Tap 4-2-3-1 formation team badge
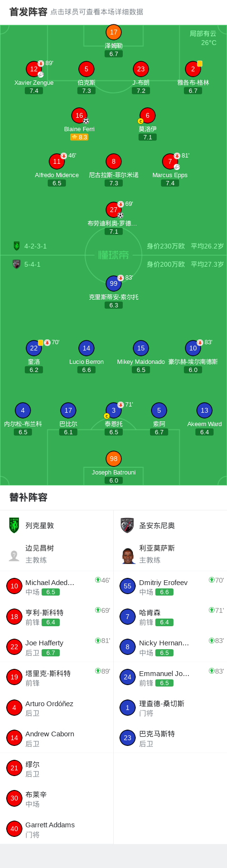The width and height of the screenshot is (227, 868). click(x=17, y=246)
